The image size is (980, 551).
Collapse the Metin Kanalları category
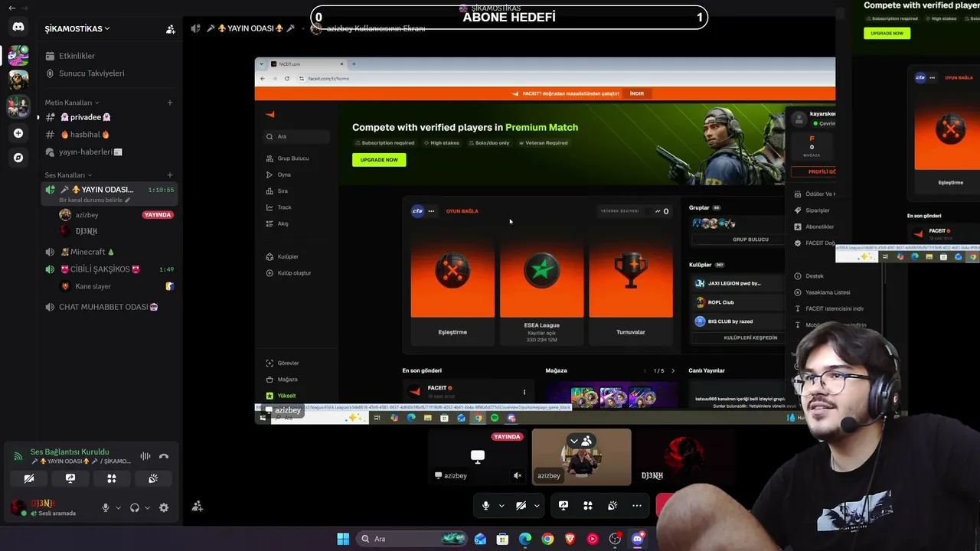coord(72,103)
